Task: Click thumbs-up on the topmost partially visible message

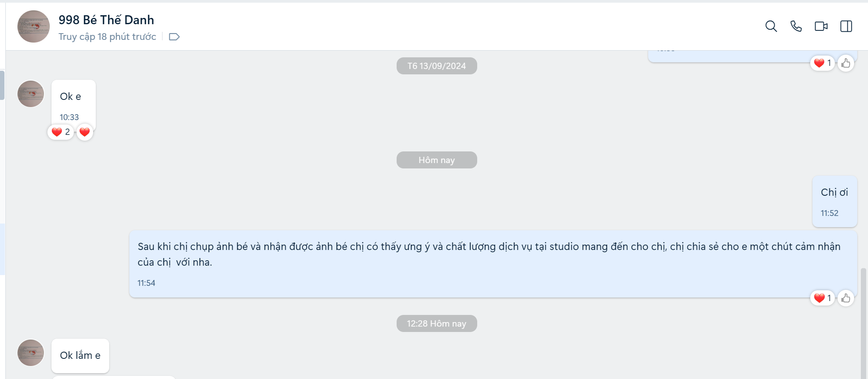Action: tap(846, 63)
